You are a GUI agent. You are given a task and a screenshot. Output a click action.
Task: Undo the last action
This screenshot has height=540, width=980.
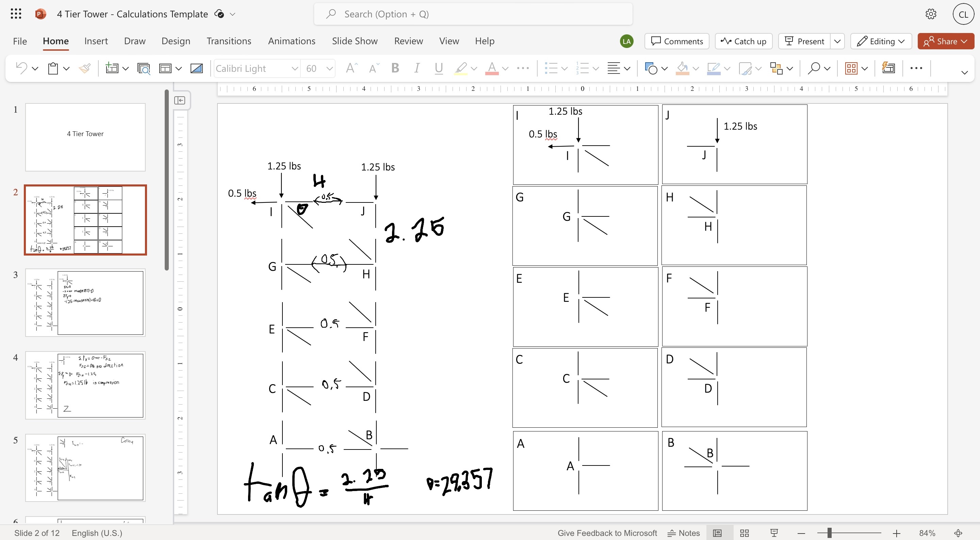22,68
